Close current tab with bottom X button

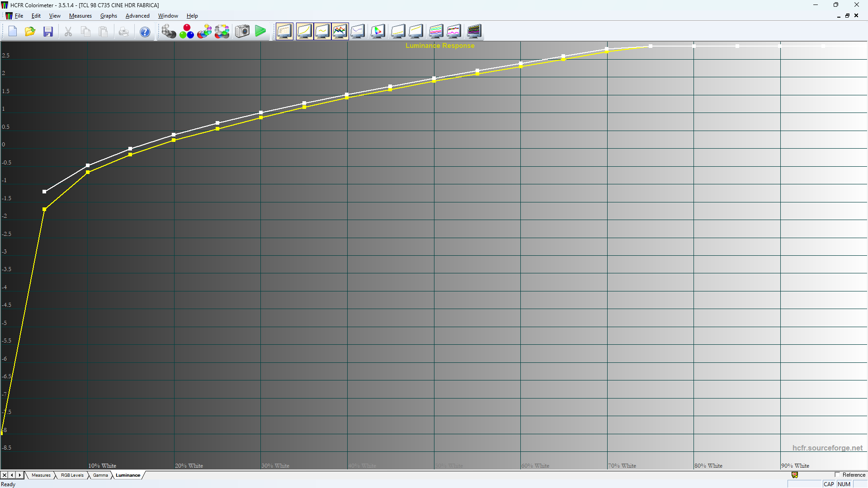(x=5, y=475)
